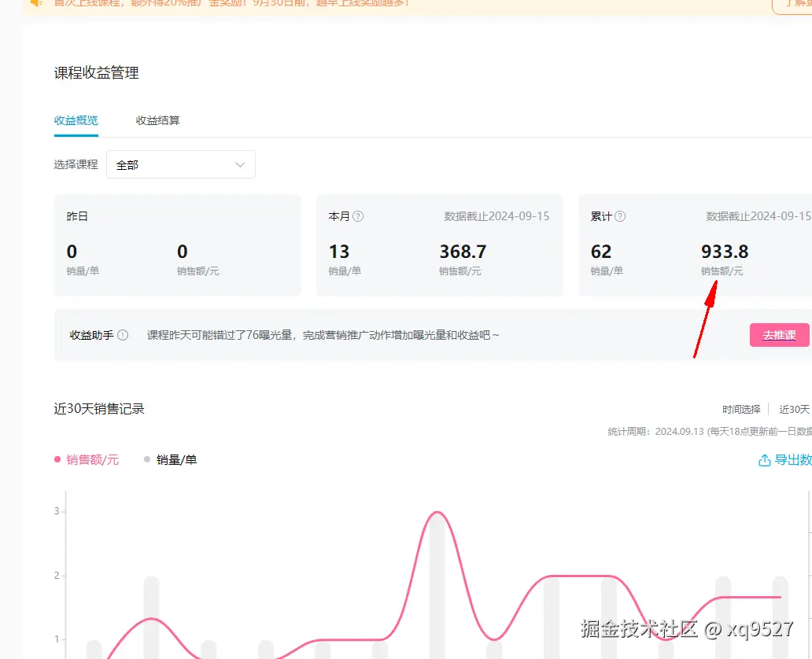Click the 课程收益管理 heading
Image resolution: width=812 pixels, height=659 pixels.
tap(96, 73)
